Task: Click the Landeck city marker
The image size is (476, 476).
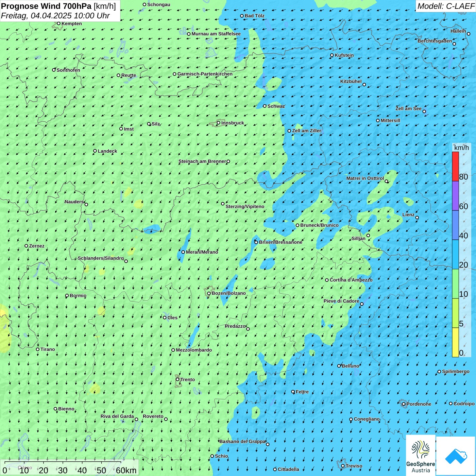Action: pos(95,151)
